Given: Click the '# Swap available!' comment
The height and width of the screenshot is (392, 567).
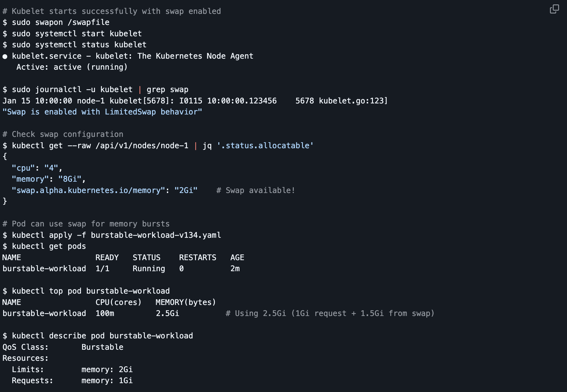Looking at the screenshot, I should click(256, 190).
